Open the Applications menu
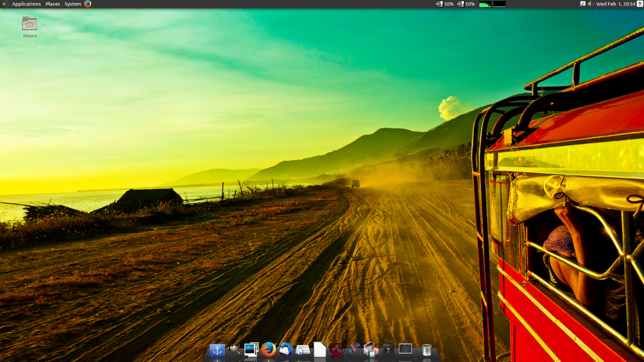 (x=26, y=4)
